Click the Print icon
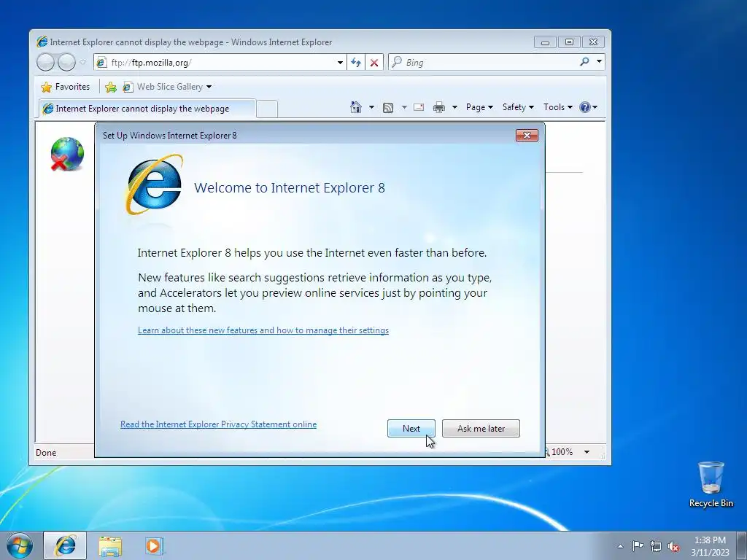Viewport: 747px width, 560px height. [438, 107]
